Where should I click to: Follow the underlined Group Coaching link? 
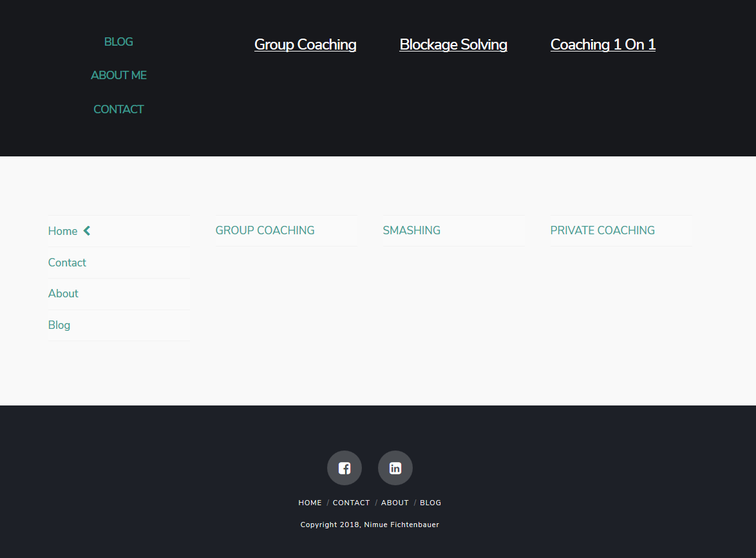(305, 44)
